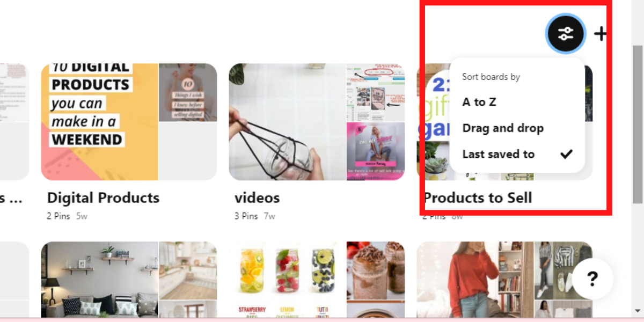The image size is (644, 322).
Task: Open the fruit drinks board thumbnail
Action: point(287,279)
